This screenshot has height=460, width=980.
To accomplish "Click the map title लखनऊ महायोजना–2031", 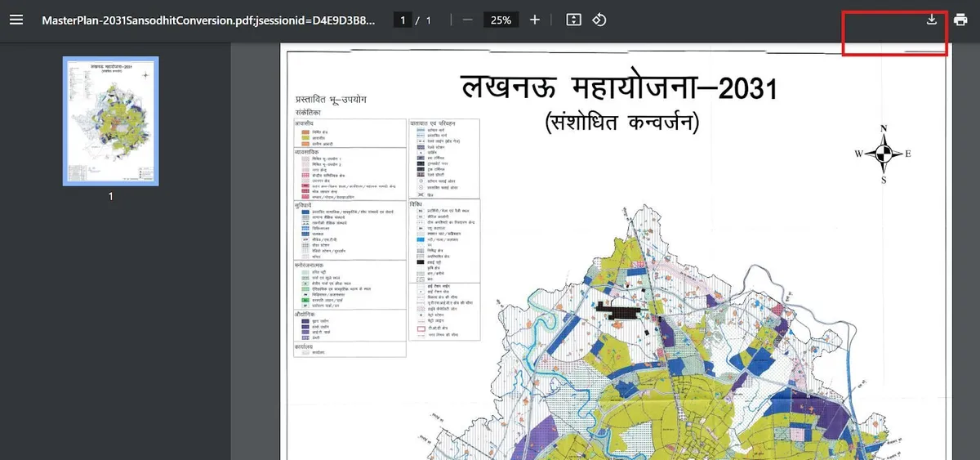I will (618, 88).
